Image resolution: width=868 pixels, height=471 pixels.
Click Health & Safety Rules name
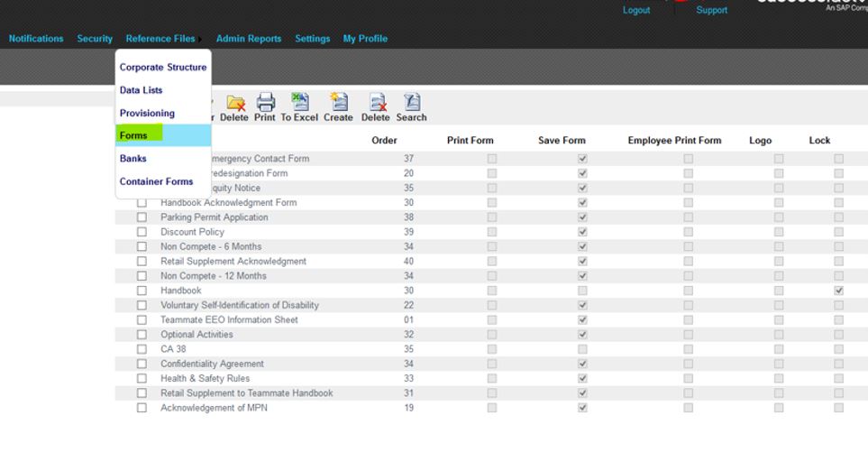coord(205,378)
